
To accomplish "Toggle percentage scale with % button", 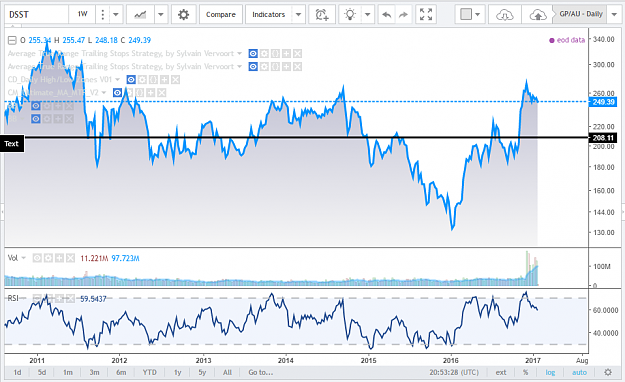I will pos(526,372).
